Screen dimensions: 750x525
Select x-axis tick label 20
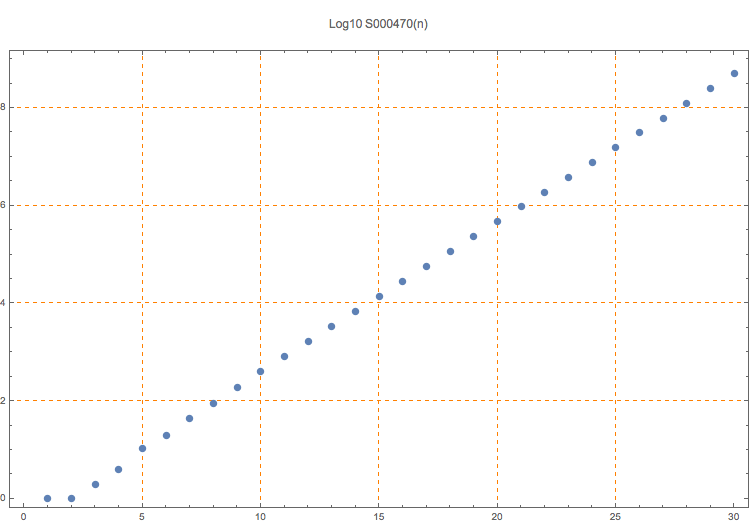pos(497,516)
